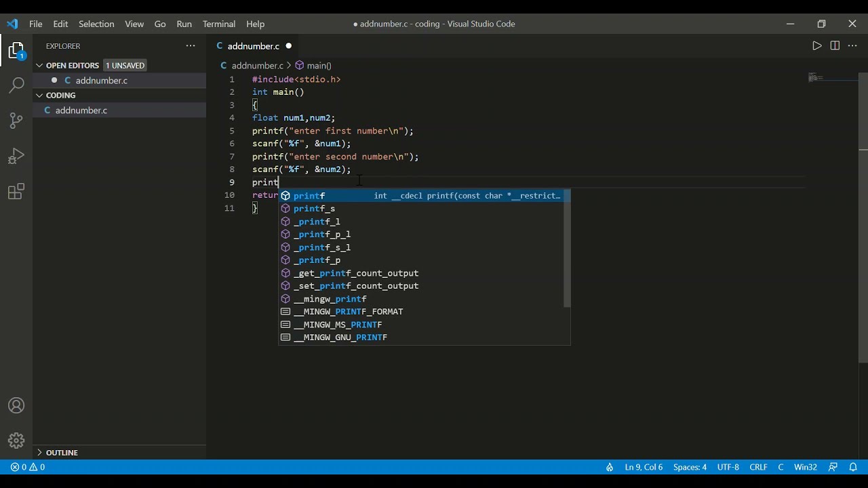
Task: Open the Selection menu
Action: point(96,24)
